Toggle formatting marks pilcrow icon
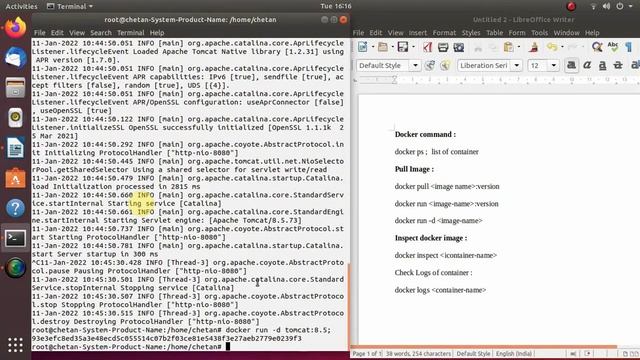The height and width of the screenshot is (360, 640). tap(629, 47)
